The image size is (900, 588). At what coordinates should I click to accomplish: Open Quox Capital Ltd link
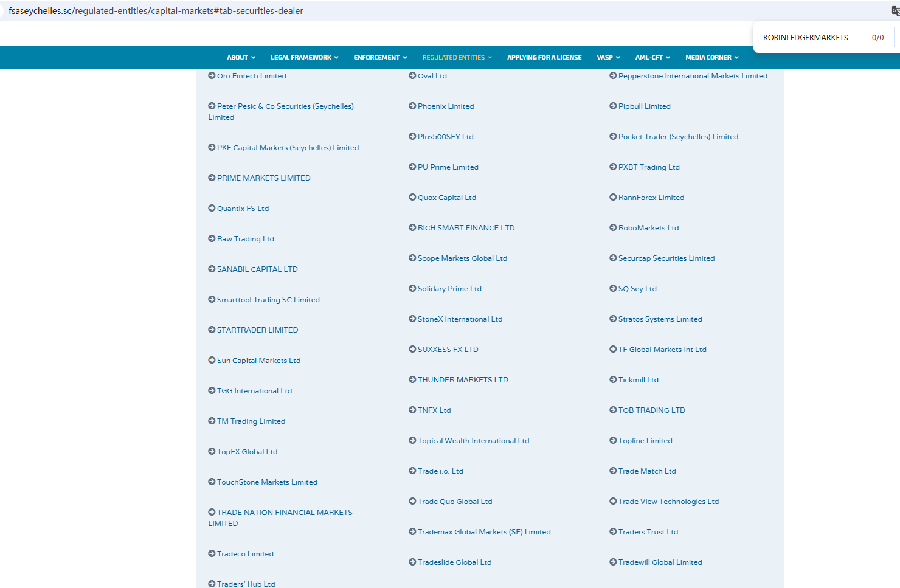click(x=447, y=198)
